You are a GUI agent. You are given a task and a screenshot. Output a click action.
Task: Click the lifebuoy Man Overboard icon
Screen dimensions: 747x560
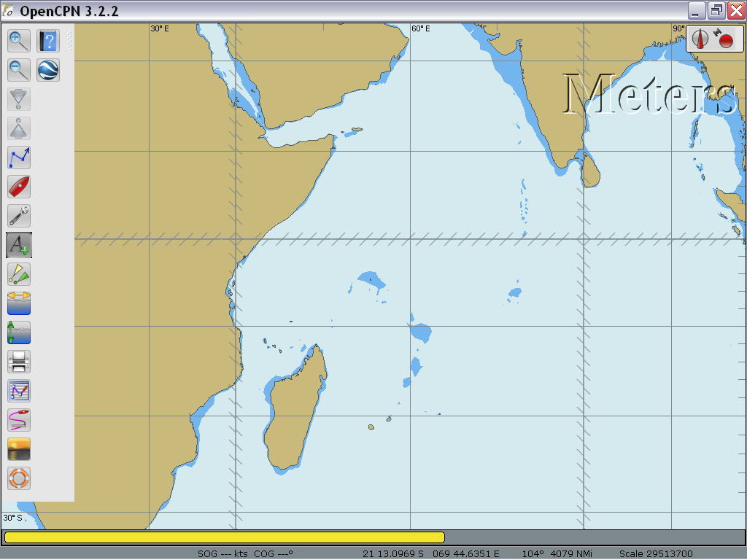[x=19, y=478]
